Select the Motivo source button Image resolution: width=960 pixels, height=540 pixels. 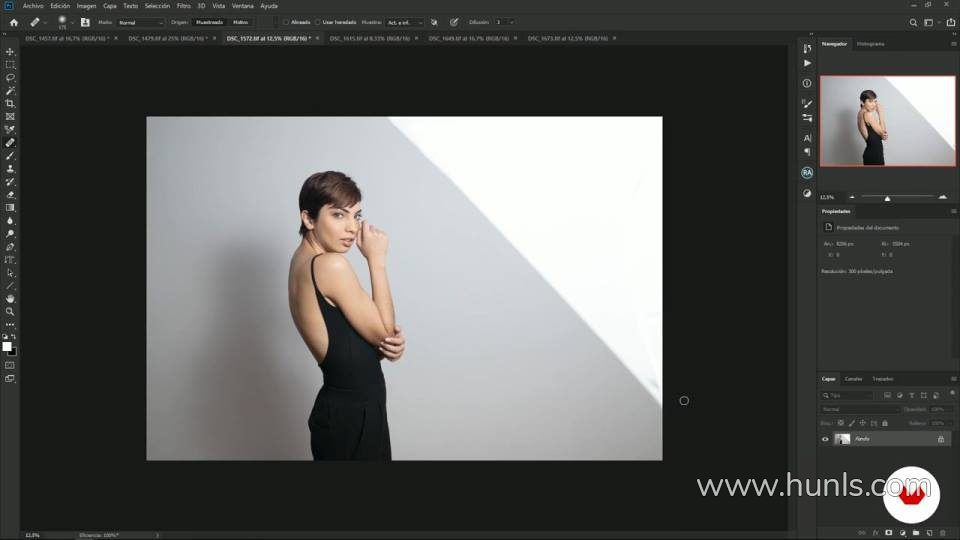[x=241, y=23]
